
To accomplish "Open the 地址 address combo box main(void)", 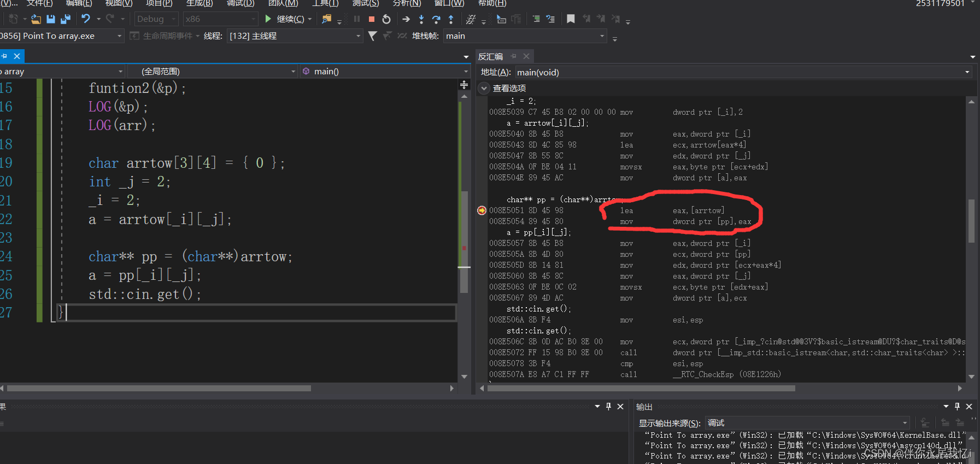I will [743, 72].
